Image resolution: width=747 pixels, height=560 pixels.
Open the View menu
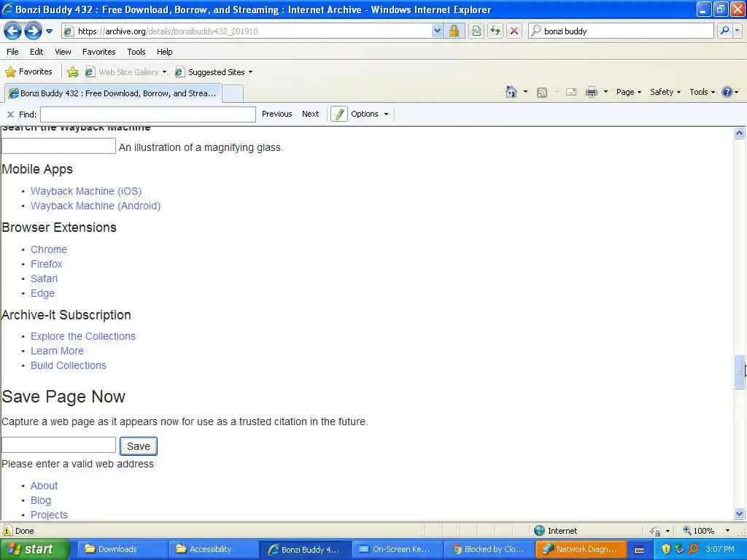tap(63, 52)
